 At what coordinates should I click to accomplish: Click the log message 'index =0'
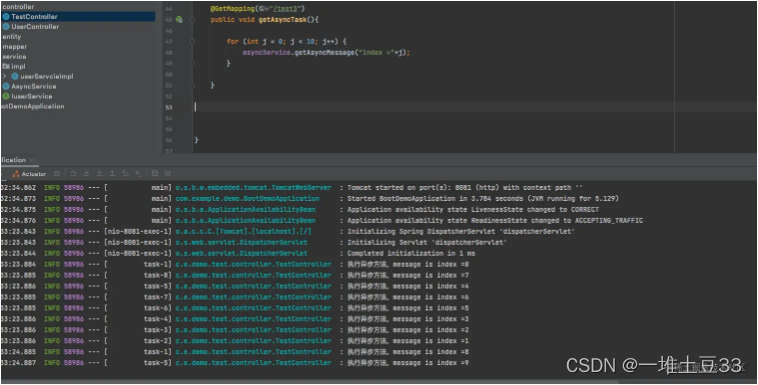(408, 265)
